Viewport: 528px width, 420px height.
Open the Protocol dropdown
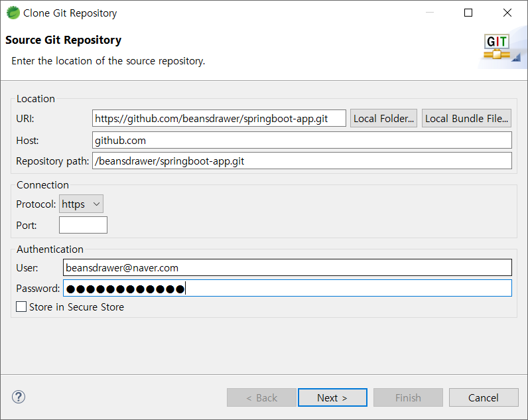coord(81,204)
